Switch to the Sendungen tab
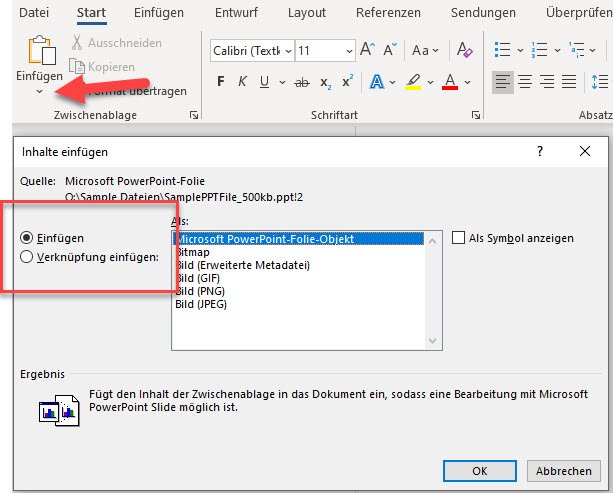Viewport: 613px width, 493px height. click(483, 13)
